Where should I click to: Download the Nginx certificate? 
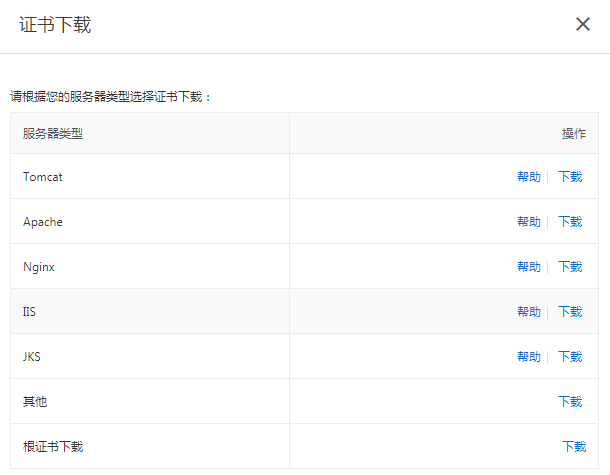coord(570,267)
